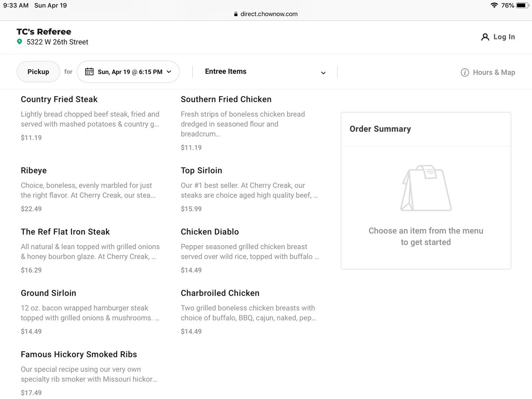Tap the direct.chownow.com address bar
This screenshot has width=532, height=399.
[x=266, y=14]
